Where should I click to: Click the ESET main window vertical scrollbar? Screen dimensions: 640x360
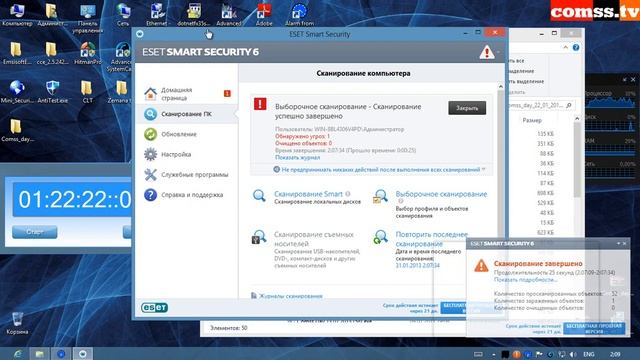(x=501, y=163)
